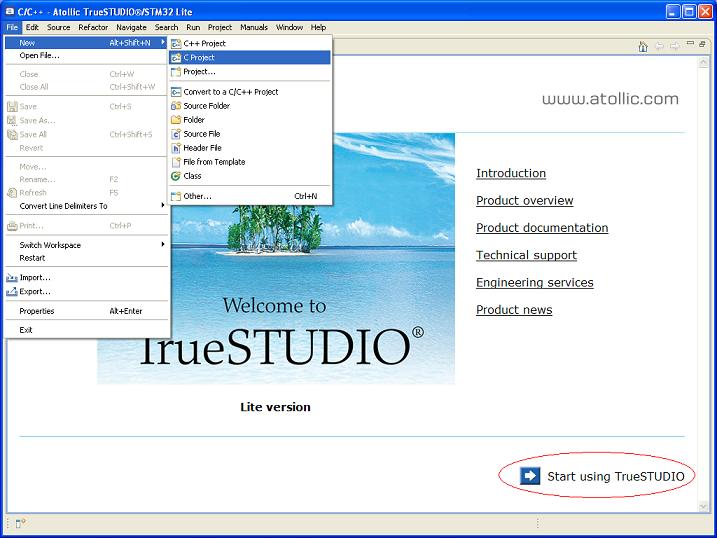Create a new Folder from submenu
Viewport: 717px width, 538px height.
(250, 120)
